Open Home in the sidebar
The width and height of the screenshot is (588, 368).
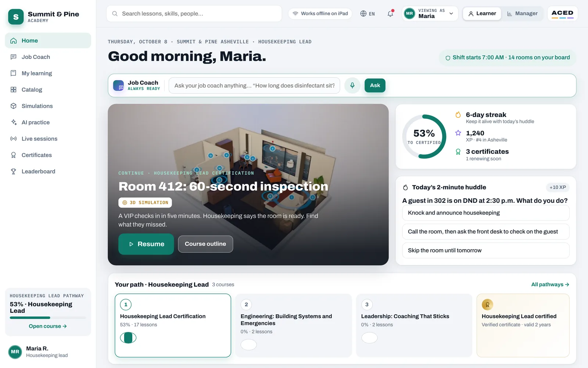click(48, 40)
